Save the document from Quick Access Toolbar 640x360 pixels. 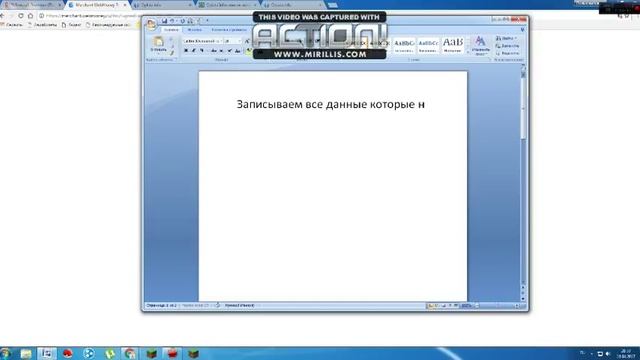[x=164, y=21]
